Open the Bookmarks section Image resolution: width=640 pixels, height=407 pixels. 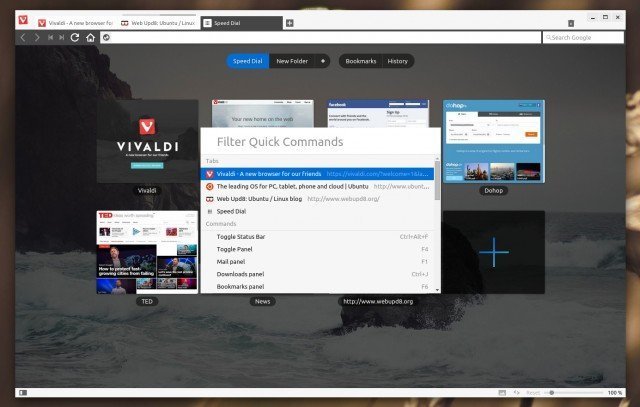360,61
